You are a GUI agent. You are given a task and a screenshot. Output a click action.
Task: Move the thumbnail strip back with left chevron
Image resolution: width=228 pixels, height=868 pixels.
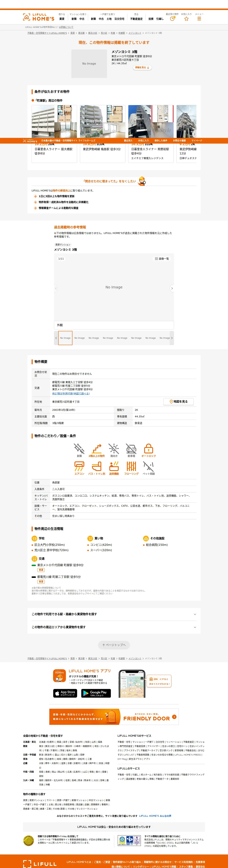pos(56,338)
